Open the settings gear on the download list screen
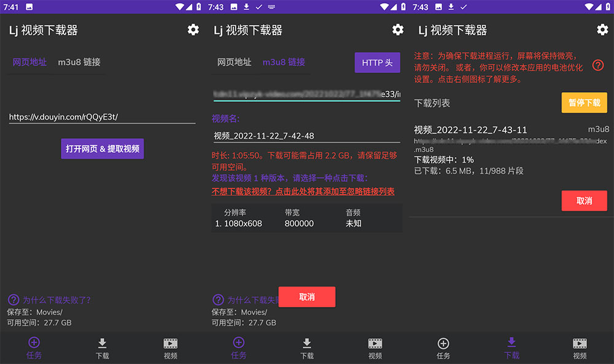This screenshot has height=364, width=614. point(602,29)
